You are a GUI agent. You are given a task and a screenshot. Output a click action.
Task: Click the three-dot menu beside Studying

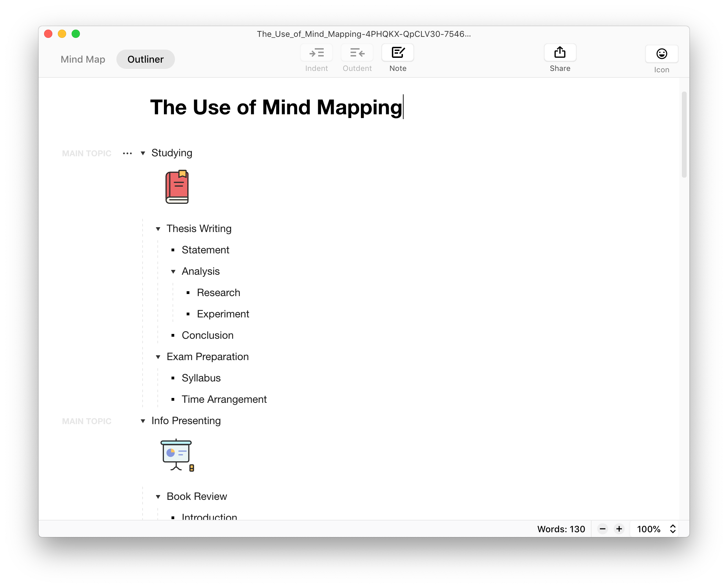[x=127, y=154]
